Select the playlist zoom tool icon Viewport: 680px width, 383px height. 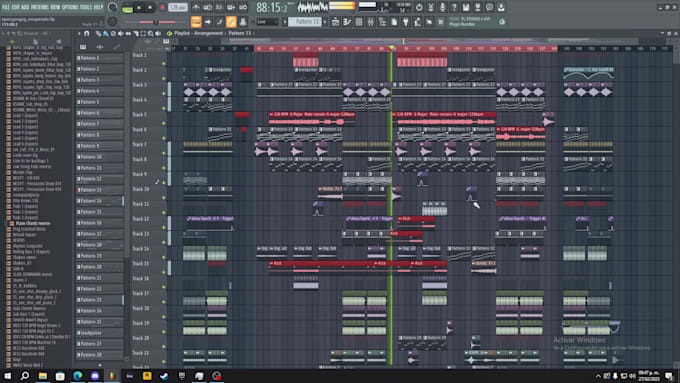pyautogui.click(x=150, y=33)
